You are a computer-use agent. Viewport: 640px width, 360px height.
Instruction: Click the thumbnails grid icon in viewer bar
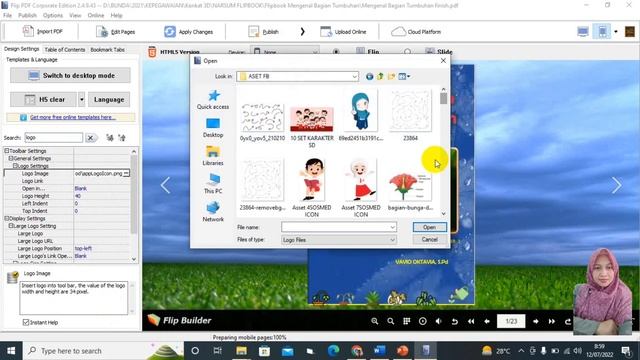(x=407, y=321)
